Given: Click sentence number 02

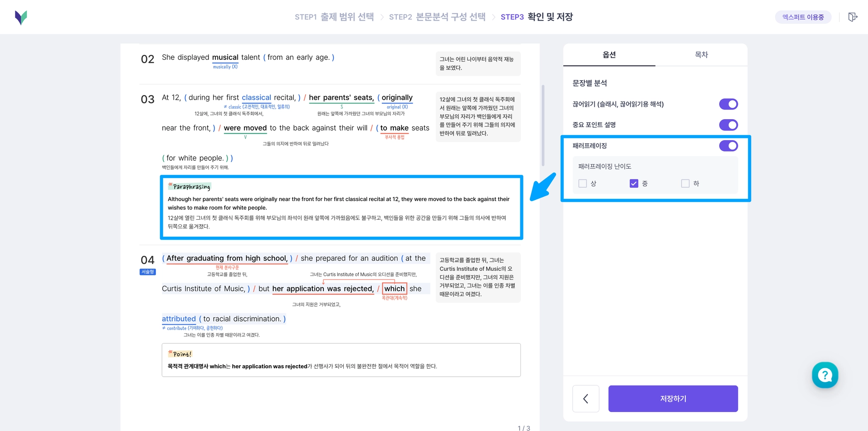Looking at the screenshot, I should click(147, 59).
